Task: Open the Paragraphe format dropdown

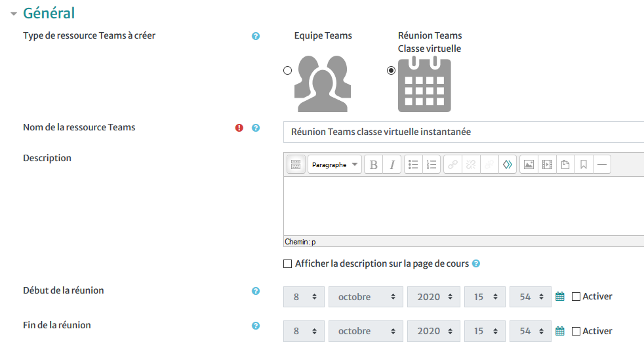Action: 334,164
